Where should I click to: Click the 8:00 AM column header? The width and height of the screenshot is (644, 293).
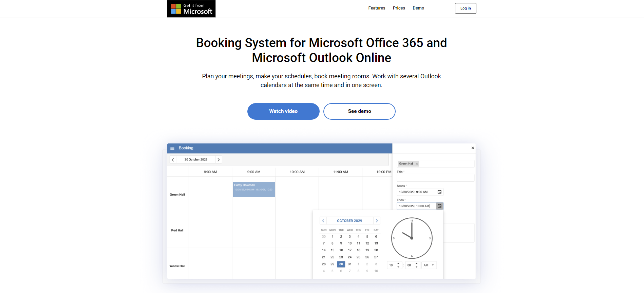210,172
